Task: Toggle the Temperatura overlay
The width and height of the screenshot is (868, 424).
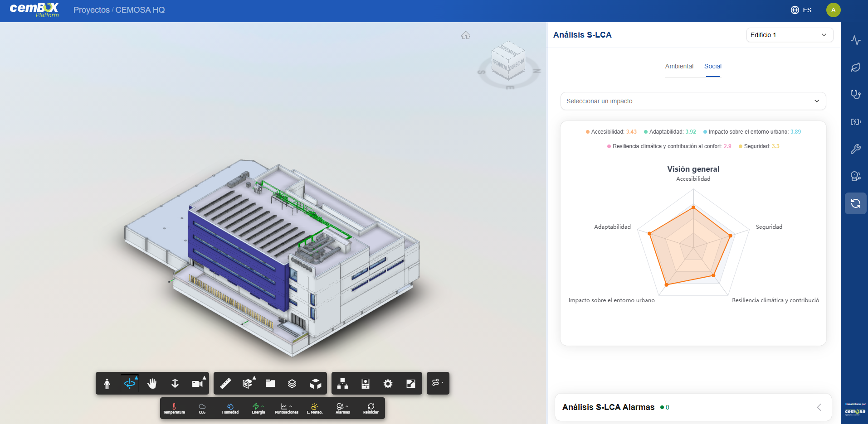Action: click(174, 408)
